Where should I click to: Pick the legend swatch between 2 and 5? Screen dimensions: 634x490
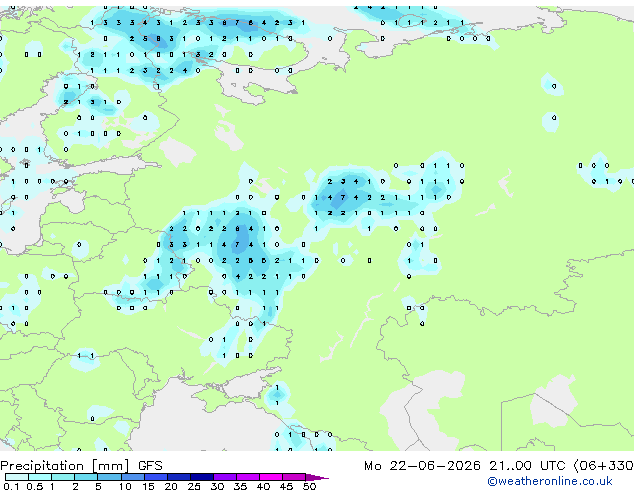[86, 477]
